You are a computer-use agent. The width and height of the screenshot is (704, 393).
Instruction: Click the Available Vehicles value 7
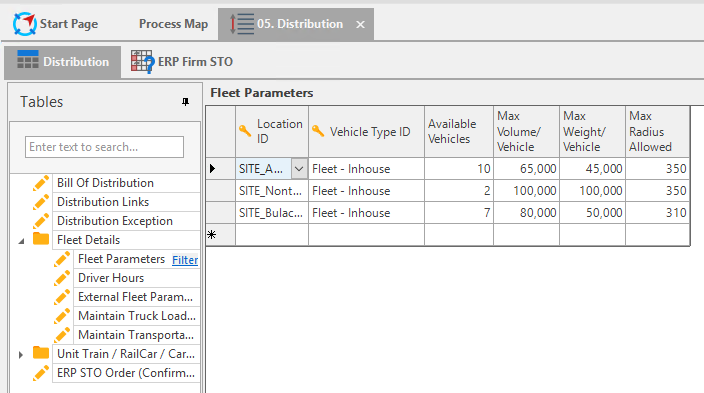coord(459,213)
